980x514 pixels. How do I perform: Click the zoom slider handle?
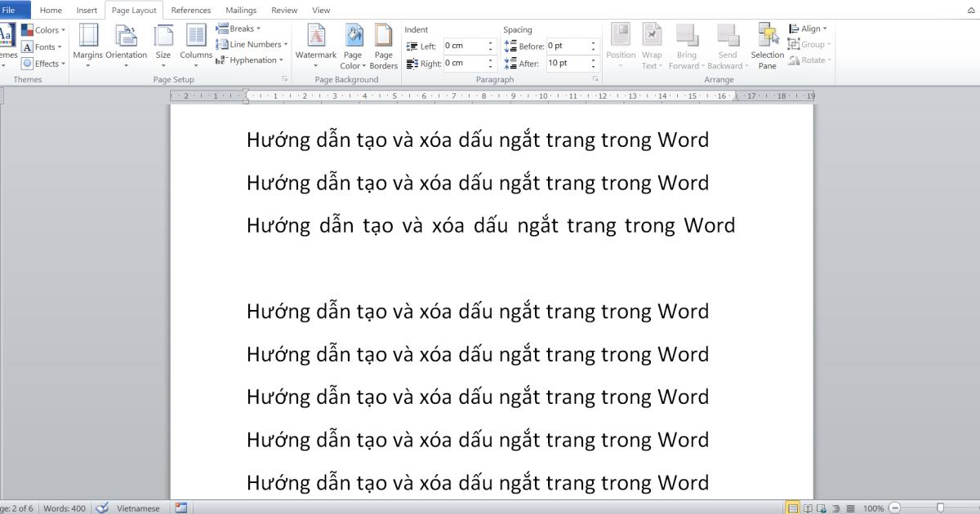coord(941,508)
